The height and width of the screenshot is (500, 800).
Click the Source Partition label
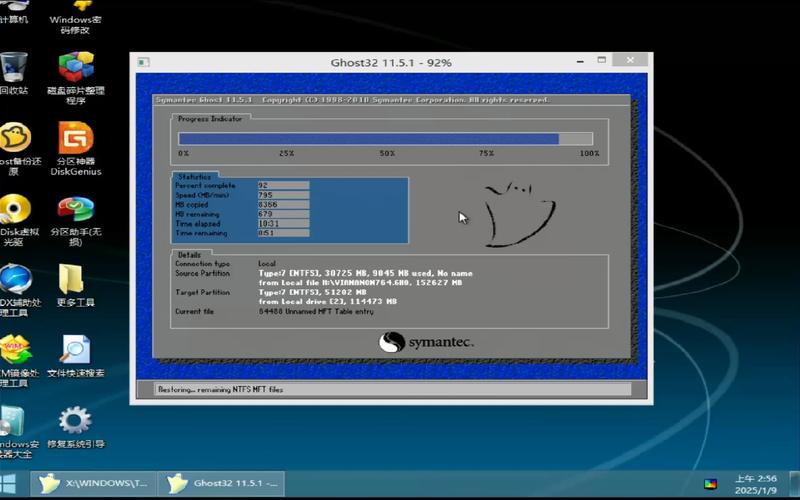click(203, 273)
